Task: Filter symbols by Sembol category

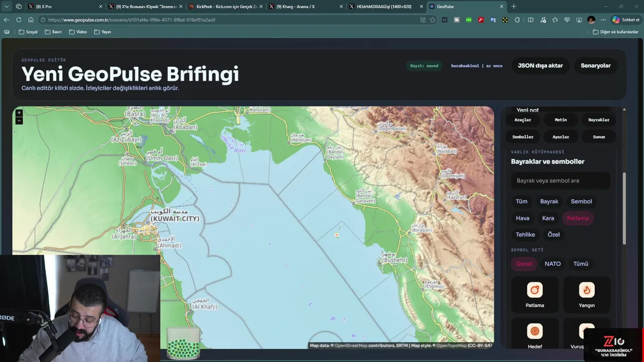Action: [x=581, y=202]
